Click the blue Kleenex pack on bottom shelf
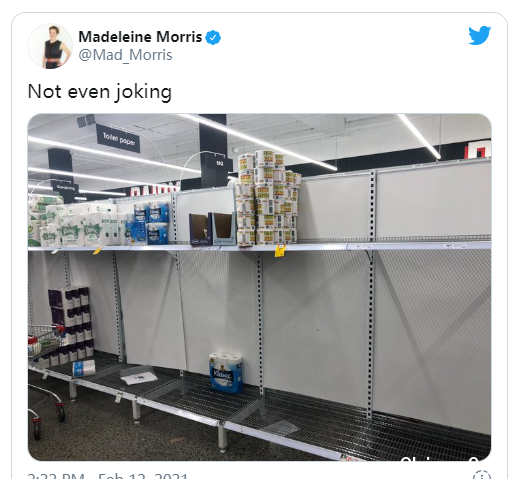 (x=226, y=372)
